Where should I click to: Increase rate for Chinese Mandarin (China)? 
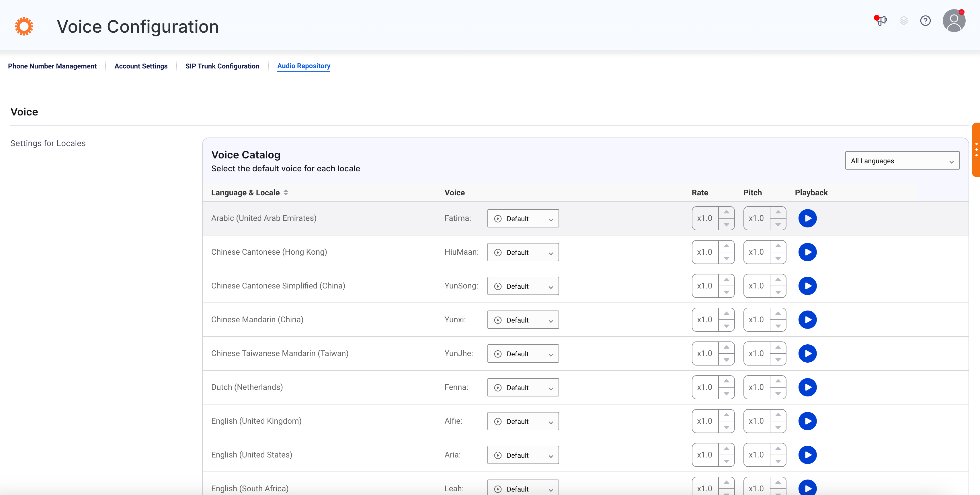[726, 314]
